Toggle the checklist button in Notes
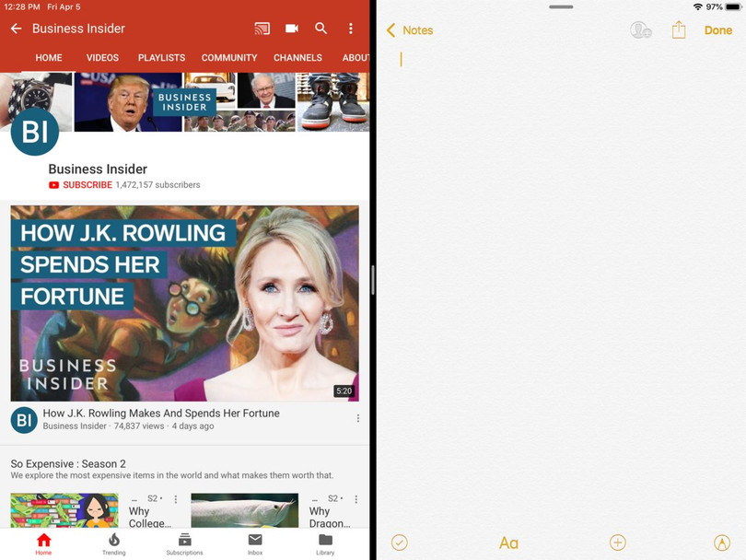The width and height of the screenshot is (746, 560). (x=399, y=542)
